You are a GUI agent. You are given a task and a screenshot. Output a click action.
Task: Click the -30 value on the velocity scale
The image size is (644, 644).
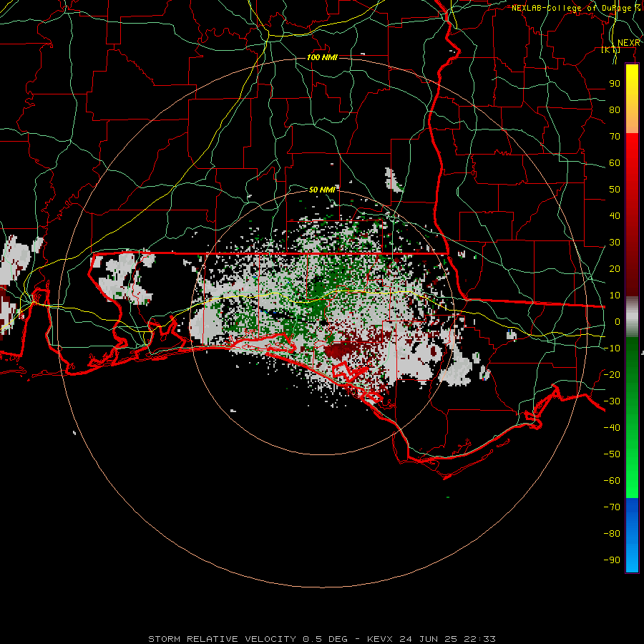(612, 401)
